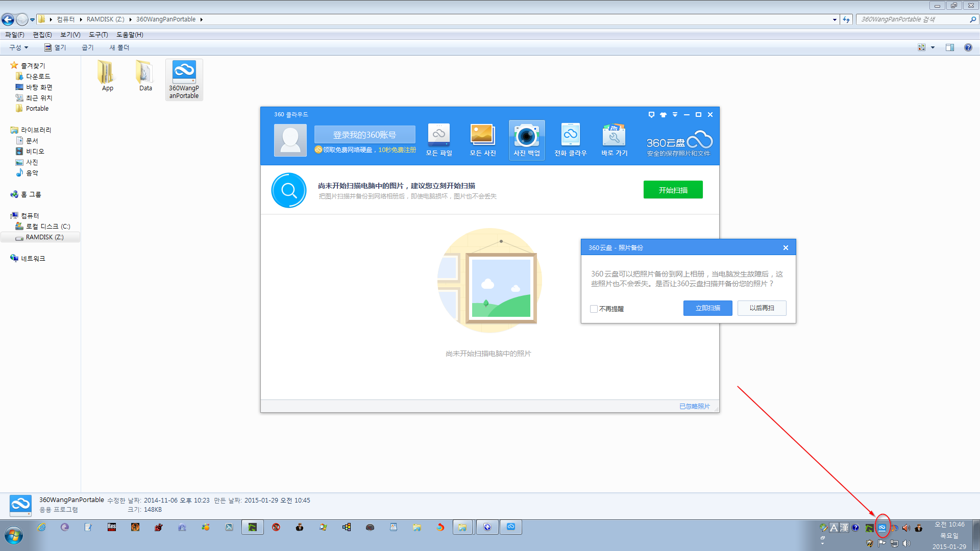980x551 pixels.
Task: Open the view options dropdown arrow in Explorer
Action: [933, 47]
